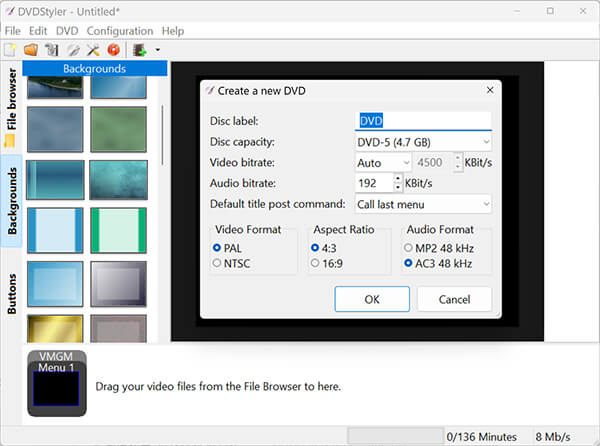This screenshot has width=600, height=446.
Task: Select the blue framed background thumbnail
Action: (x=55, y=284)
